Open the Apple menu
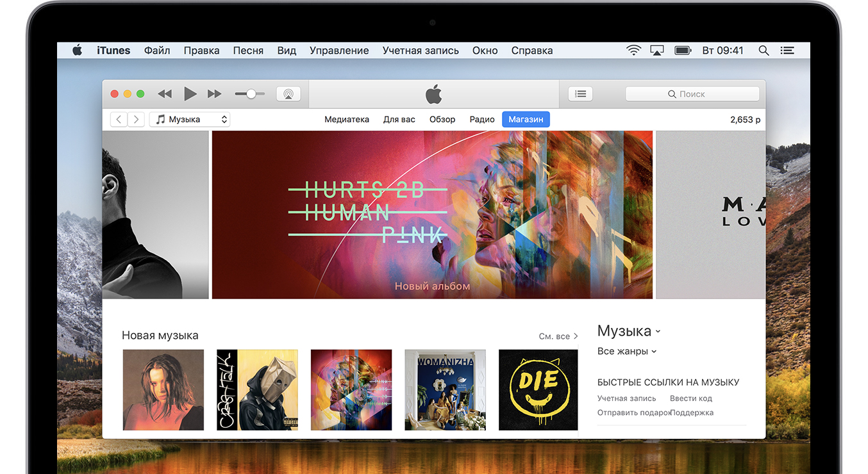This screenshot has height=474, width=868. click(x=77, y=51)
